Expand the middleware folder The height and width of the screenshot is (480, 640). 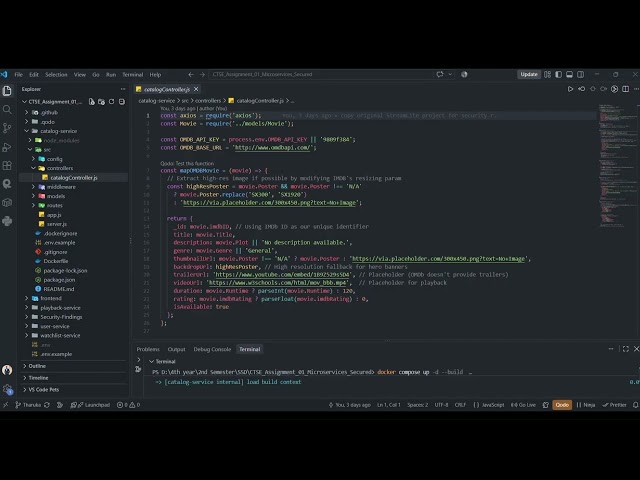(61, 187)
